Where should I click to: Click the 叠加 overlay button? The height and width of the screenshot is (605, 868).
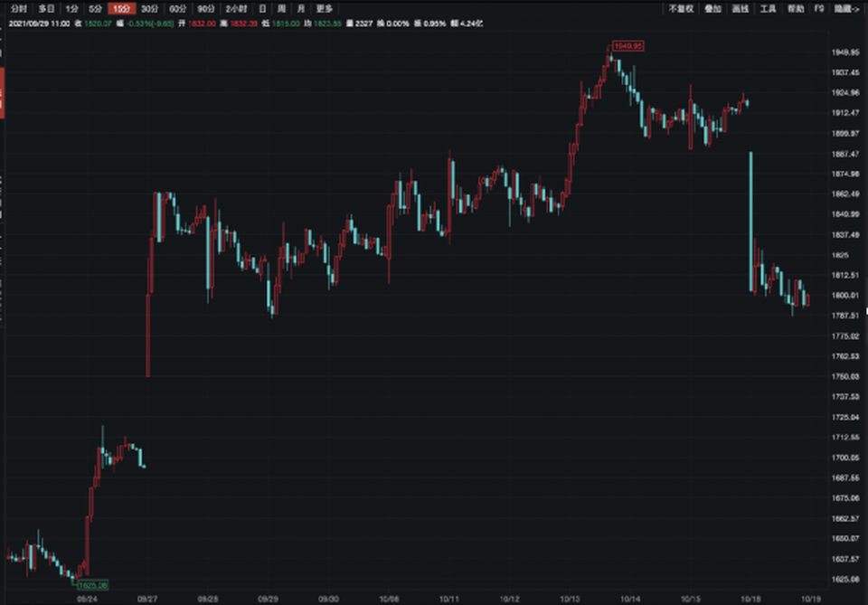[x=712, y=9]
